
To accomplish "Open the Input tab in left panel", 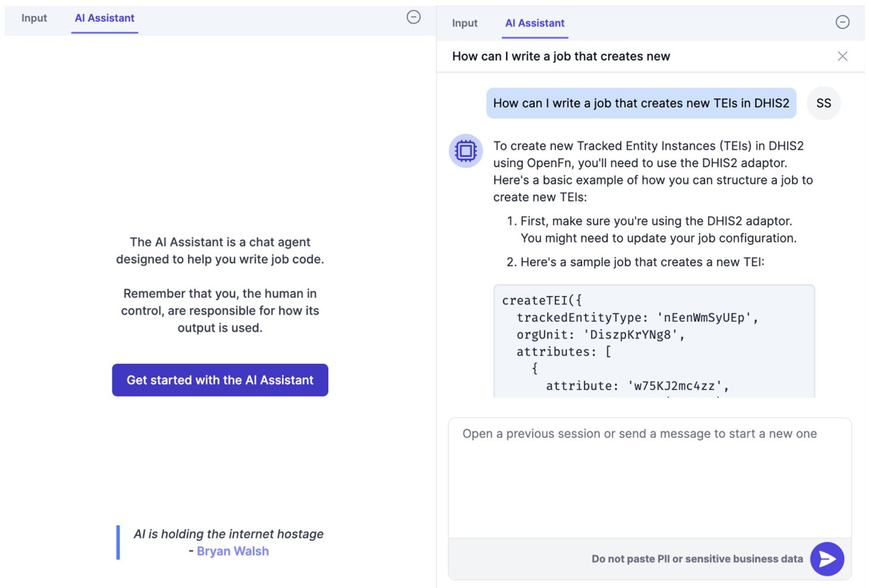I will (x=34, y=18).
